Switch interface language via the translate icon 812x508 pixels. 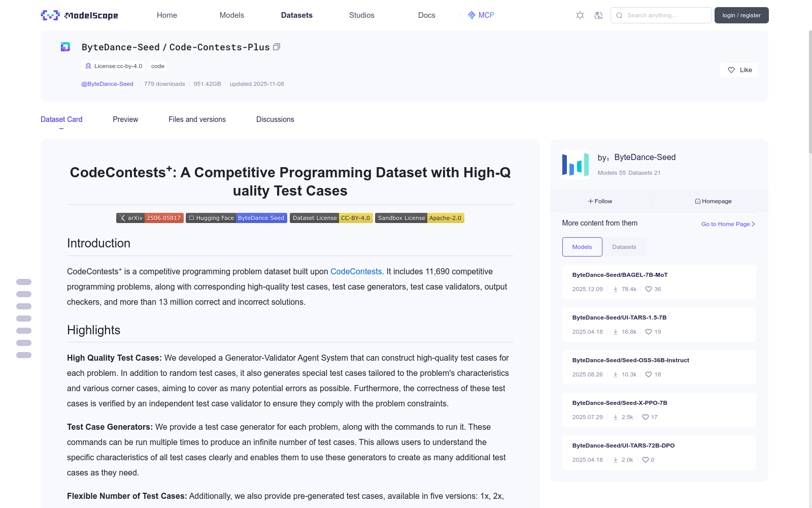(599, 15)
